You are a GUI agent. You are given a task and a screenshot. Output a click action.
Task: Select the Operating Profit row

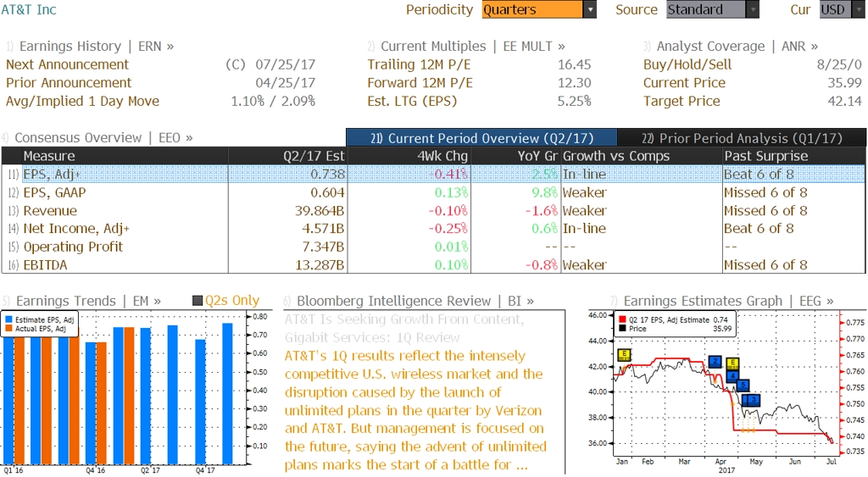click(433, 247)
